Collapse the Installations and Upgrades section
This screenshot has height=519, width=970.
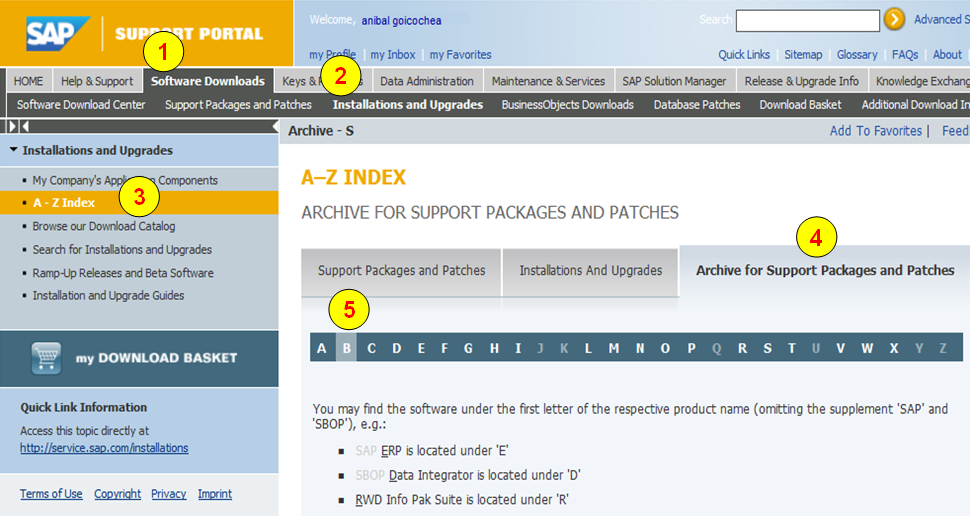14,151
